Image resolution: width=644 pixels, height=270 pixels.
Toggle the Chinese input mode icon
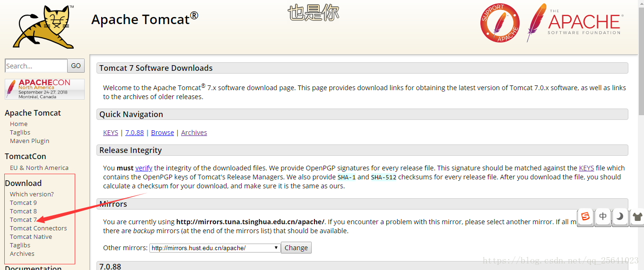(603, 217)
